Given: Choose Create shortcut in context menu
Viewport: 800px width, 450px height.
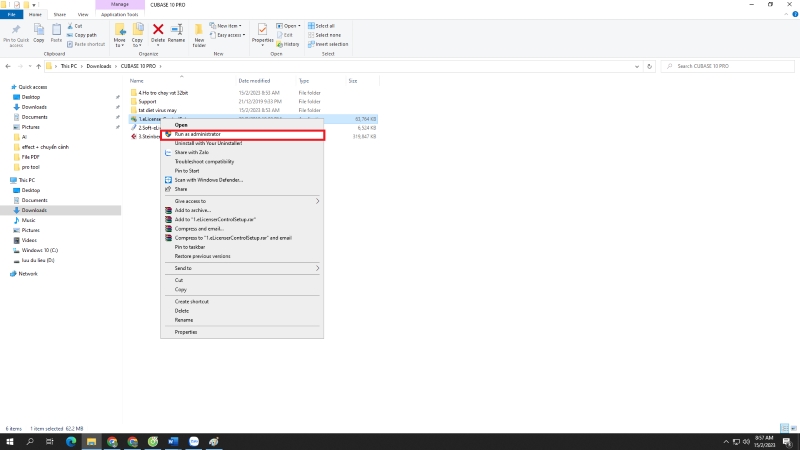Looking at the screenshot, I should click(242, 302).
